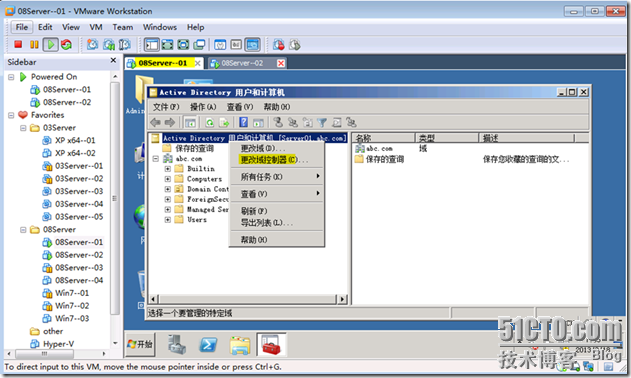The width and height of the screenshot is (631, 378).
Task: Select XP x64--01 in sidebar
Action: (75, 140)
